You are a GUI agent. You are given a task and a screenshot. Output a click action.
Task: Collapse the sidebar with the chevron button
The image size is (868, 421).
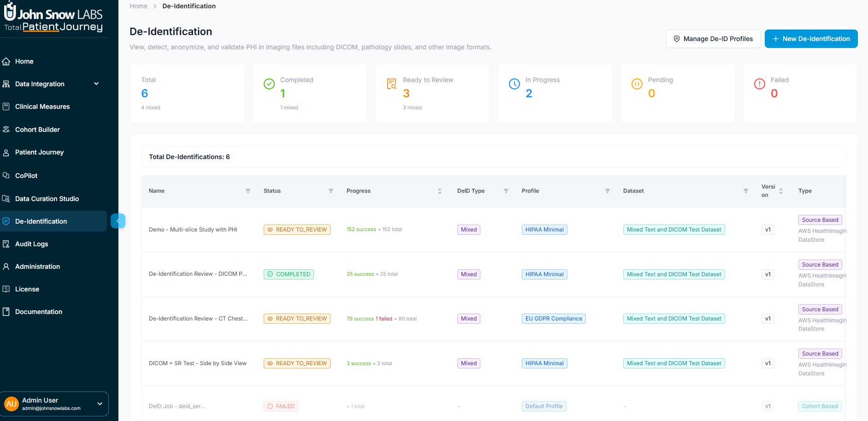(x=118, y=221)
